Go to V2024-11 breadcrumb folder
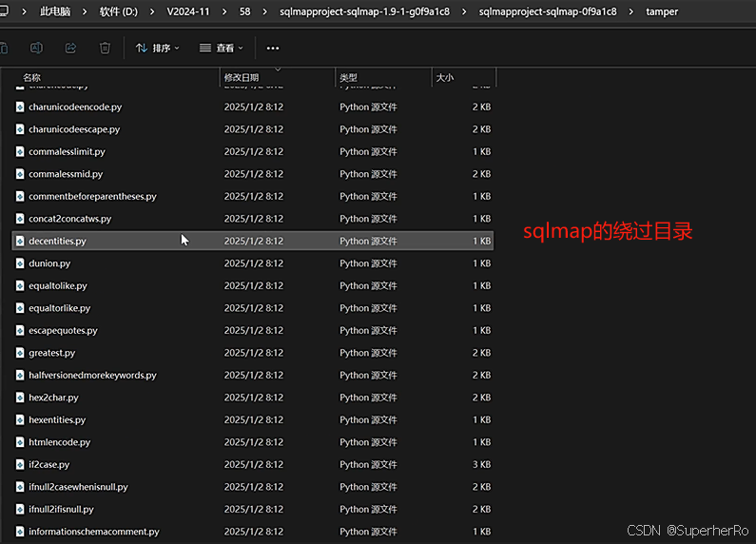 188,11
